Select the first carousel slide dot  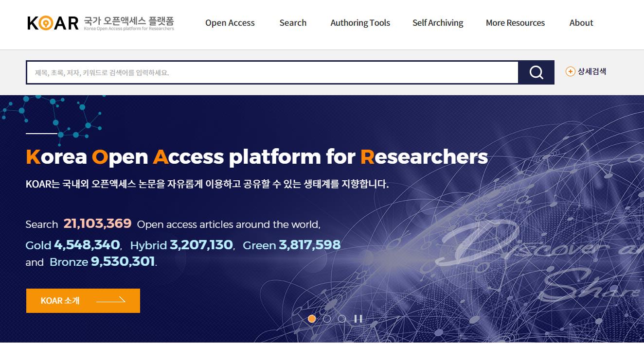(x=312, y=319)
